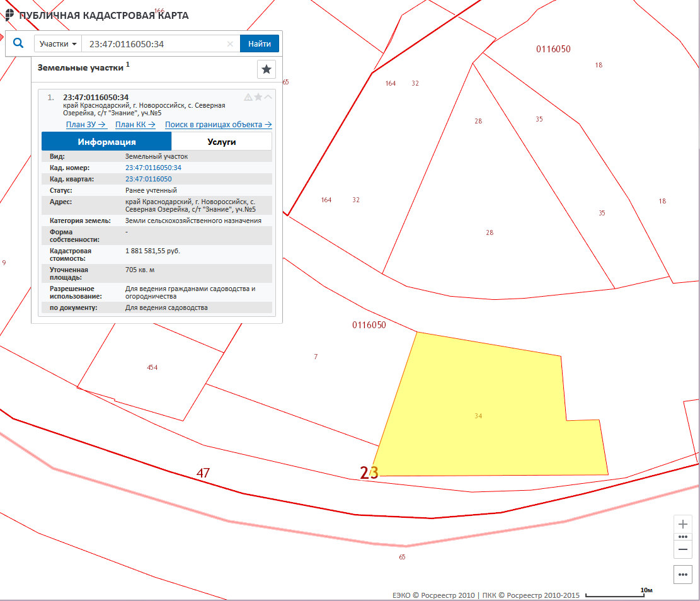The width and height of the screenshot is (700, 601).
Task: Open the map options ellipsis button
Action: click(x=682, y=575)
